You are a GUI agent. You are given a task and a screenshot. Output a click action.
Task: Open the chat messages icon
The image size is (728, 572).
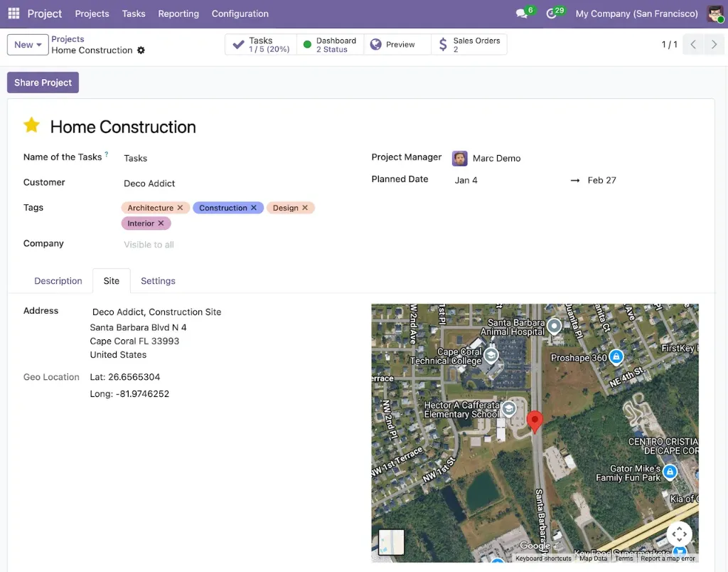pyautogui.click(x=522, y=14)
